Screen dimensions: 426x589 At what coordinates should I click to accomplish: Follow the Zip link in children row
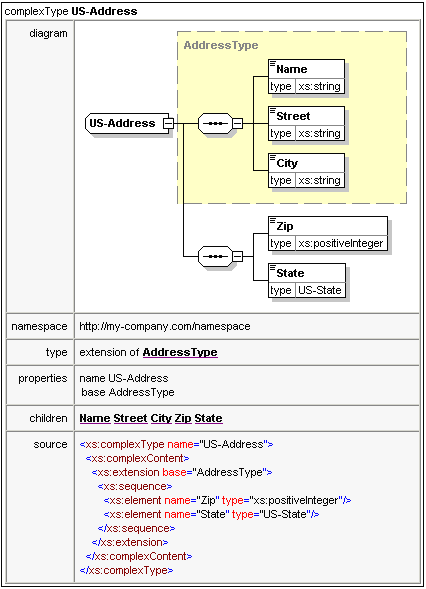183,418
